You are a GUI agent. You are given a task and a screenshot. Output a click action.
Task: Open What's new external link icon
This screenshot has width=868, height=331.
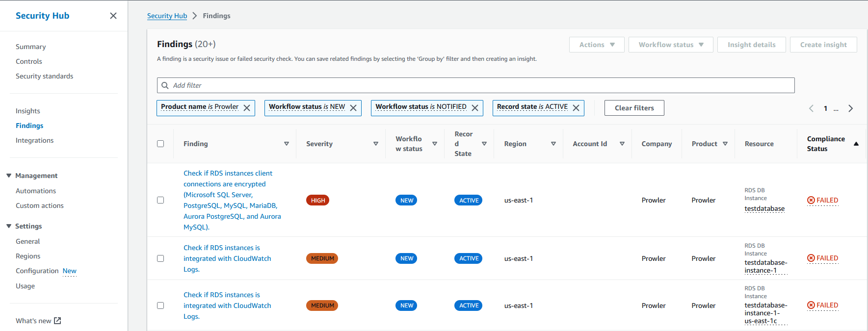57,321
